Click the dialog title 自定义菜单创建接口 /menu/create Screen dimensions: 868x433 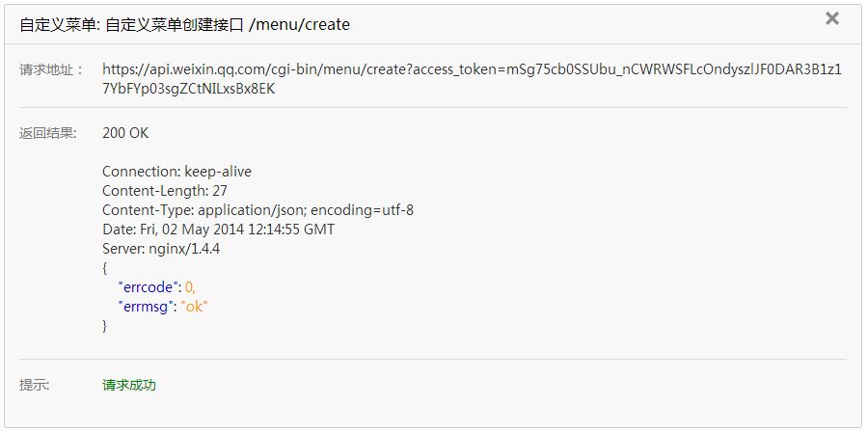[x=184, y=25]
